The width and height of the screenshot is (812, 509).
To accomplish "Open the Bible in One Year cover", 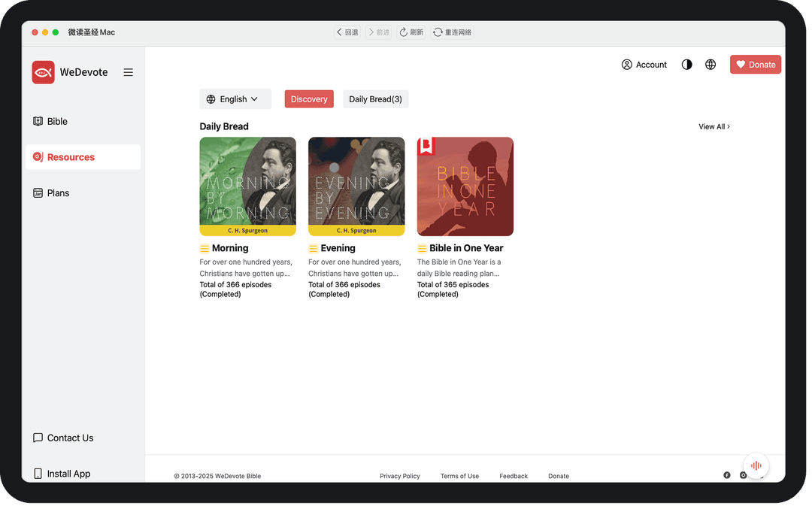I will 465,186.
